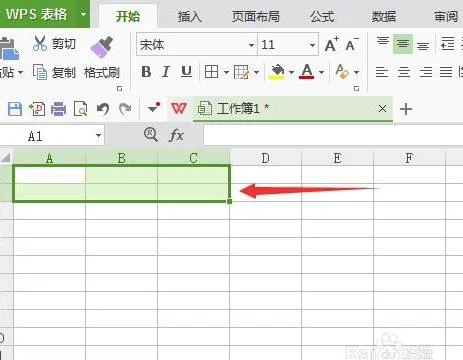Expand the fill color dropdown arrow
Image resolution: width=463 pixels, height=360 pixels.
pos(291,72)
